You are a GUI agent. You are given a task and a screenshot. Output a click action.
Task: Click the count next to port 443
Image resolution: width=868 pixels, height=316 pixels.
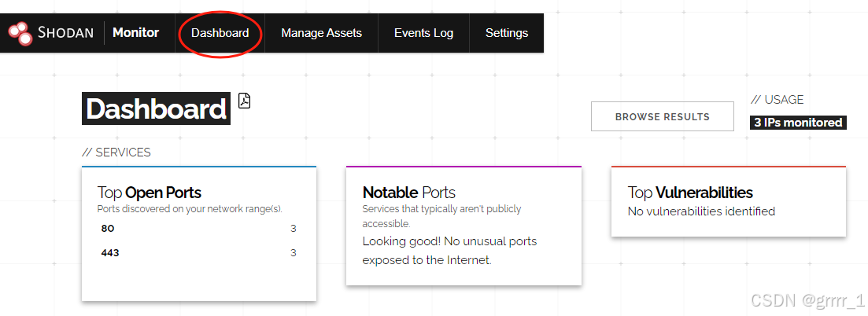click(x=294, y=253)
